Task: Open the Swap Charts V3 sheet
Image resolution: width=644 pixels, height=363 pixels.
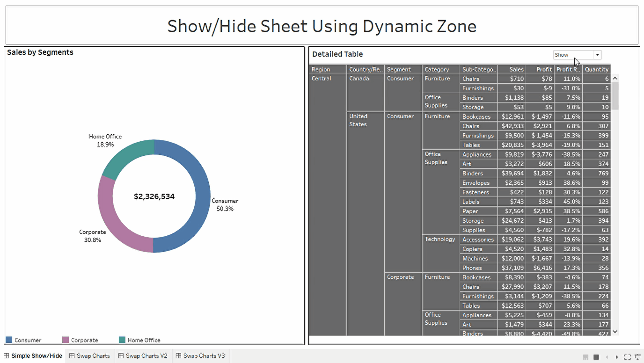Action: coord(200,356)
